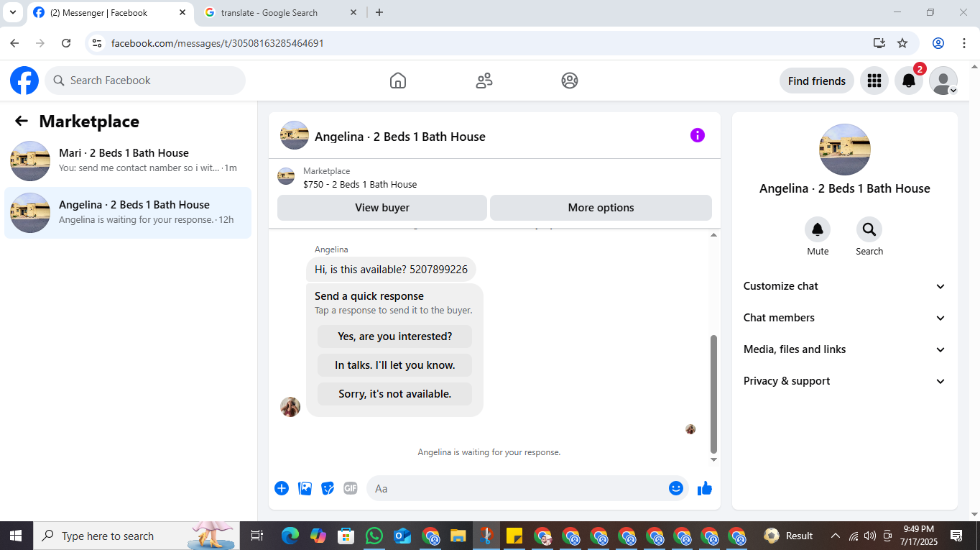Open the Mari 2 Beds conversation

pyautogui.click(x=128, y=160)
